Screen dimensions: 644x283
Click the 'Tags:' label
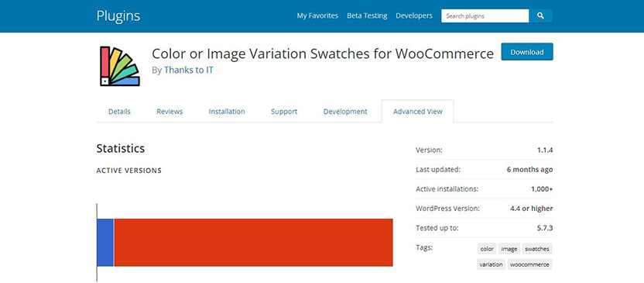(424, 247)
